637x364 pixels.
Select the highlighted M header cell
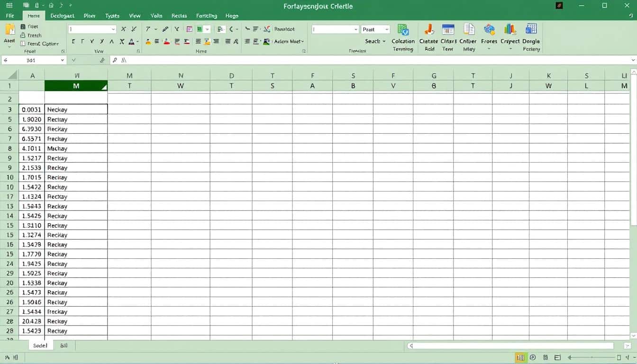(x=76, y=86)
